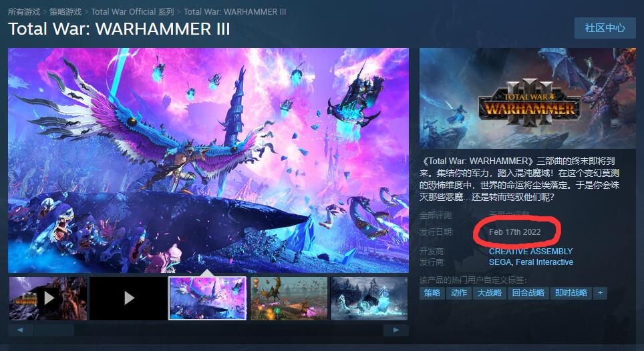Select the 大战略 tag
This screenshot has width=644, height=351.
[x=489, y=293]
